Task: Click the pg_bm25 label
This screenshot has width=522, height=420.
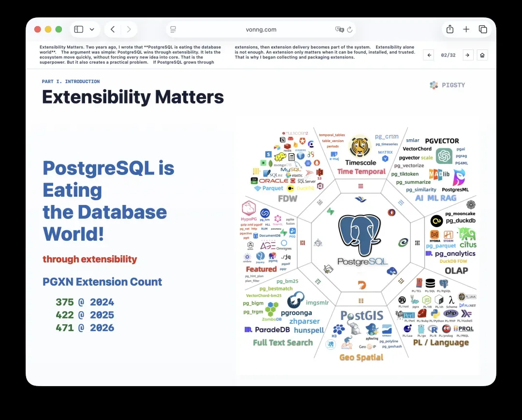Action: pos(287,281)
